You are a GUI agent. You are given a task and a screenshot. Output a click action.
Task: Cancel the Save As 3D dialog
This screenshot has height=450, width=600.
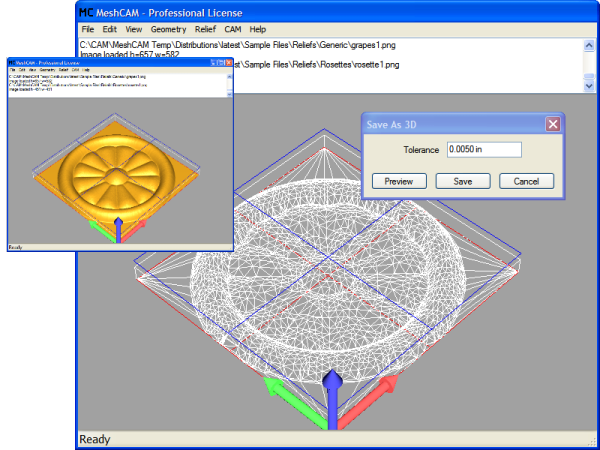pyautogui.click(x=526, y=181)
